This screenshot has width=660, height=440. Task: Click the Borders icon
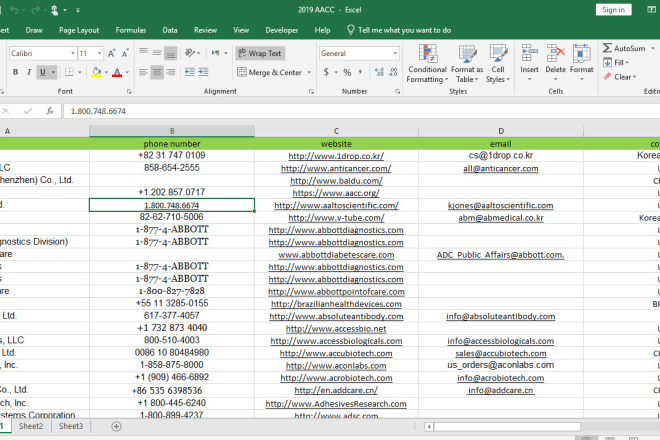(x=69, y=72)
